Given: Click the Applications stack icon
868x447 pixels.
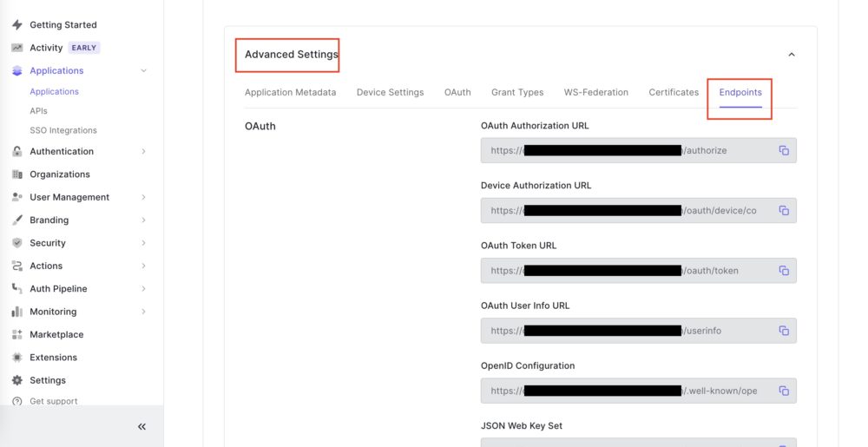Looking at the screenshot, I should [17, 71].
